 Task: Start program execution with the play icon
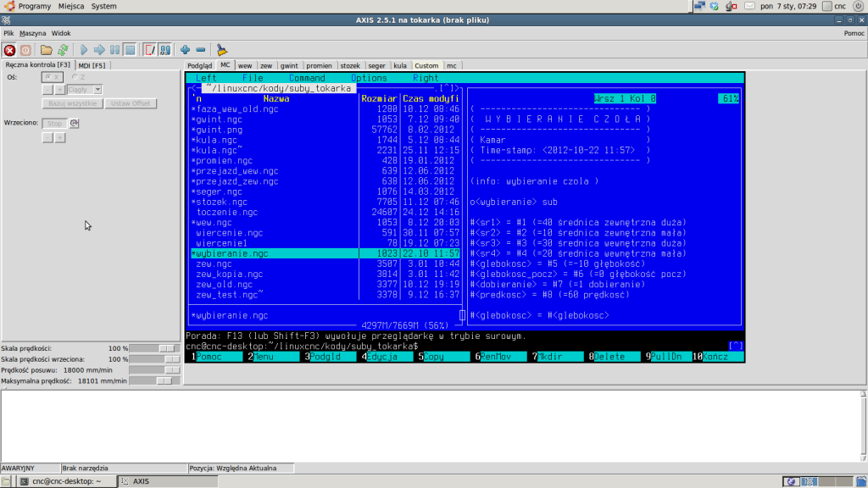(x=82, y=49)
